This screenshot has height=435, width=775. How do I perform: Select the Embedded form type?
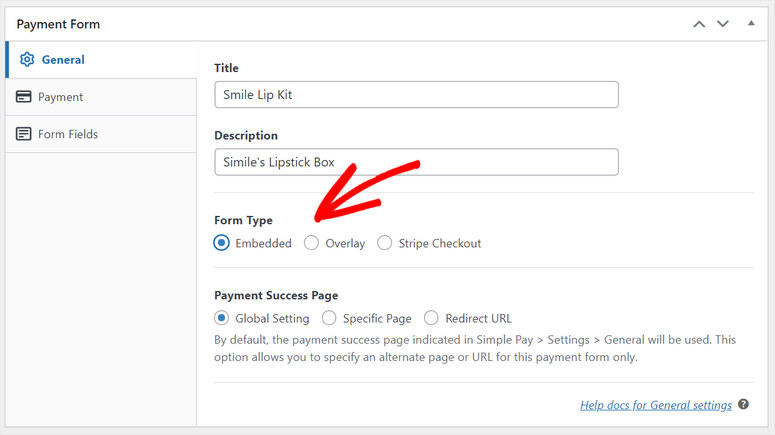tap(222, 243)
